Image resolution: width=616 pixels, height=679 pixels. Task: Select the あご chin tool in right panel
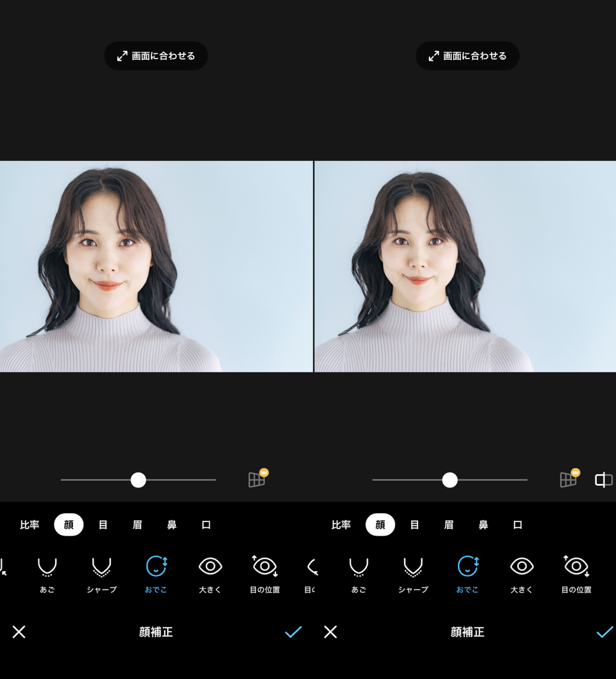pyautogui.click(x=358, y=573)
